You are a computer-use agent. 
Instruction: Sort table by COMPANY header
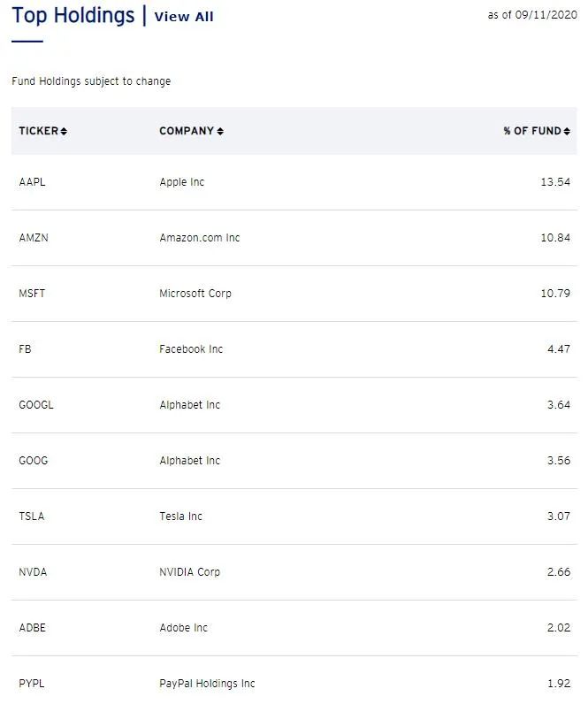[x=187, y=131]
